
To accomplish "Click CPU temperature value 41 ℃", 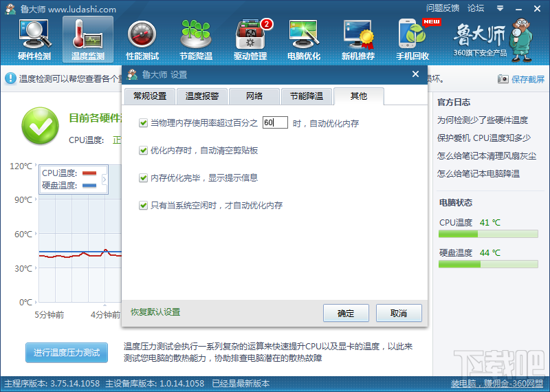I will tap(490, 223).
